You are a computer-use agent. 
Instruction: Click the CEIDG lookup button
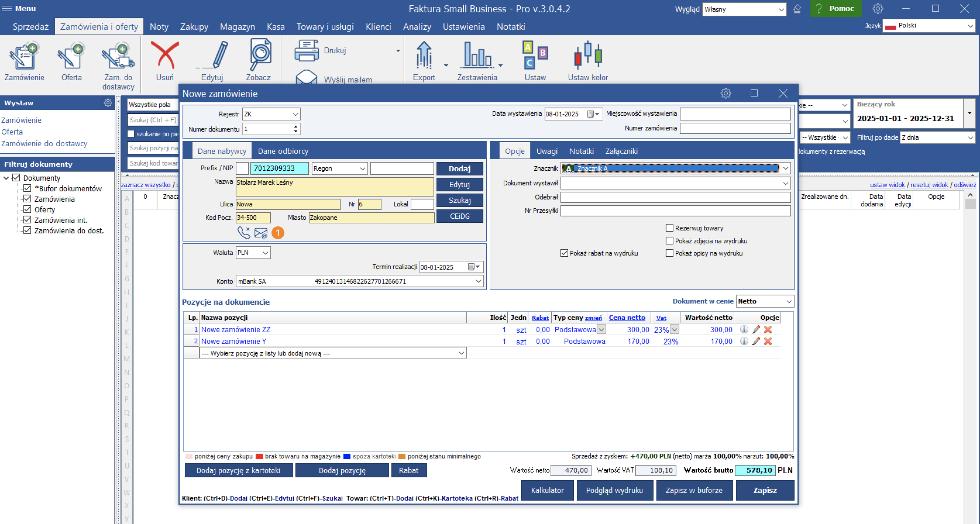pos(460,216)
